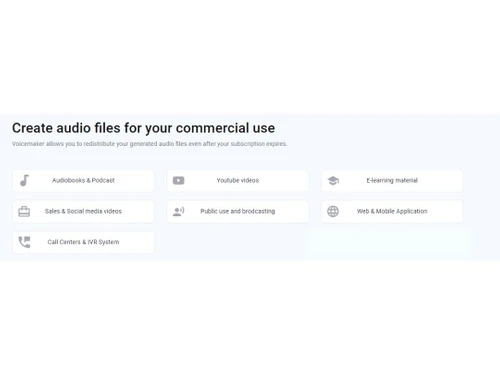Select the Sales & Social media videos label
This screenshot has height=375, width=500.
click(83, 211)
